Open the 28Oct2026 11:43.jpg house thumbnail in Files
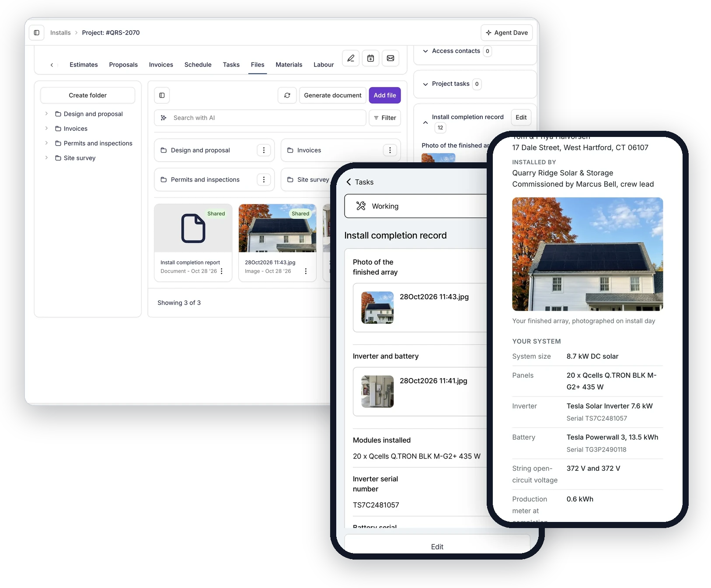The width and height of the screenshot is (711, 588). (x=277, y=228)
